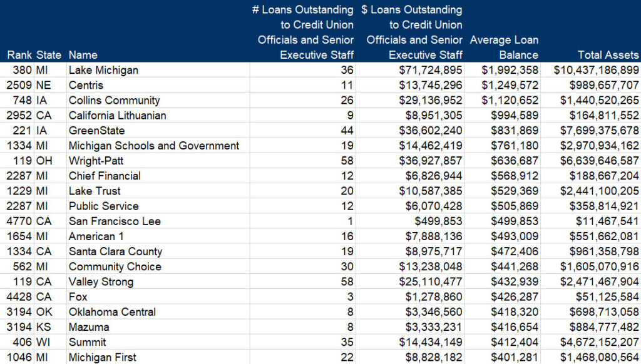
Task: Select rank value 1046
Action: point(19,358)
